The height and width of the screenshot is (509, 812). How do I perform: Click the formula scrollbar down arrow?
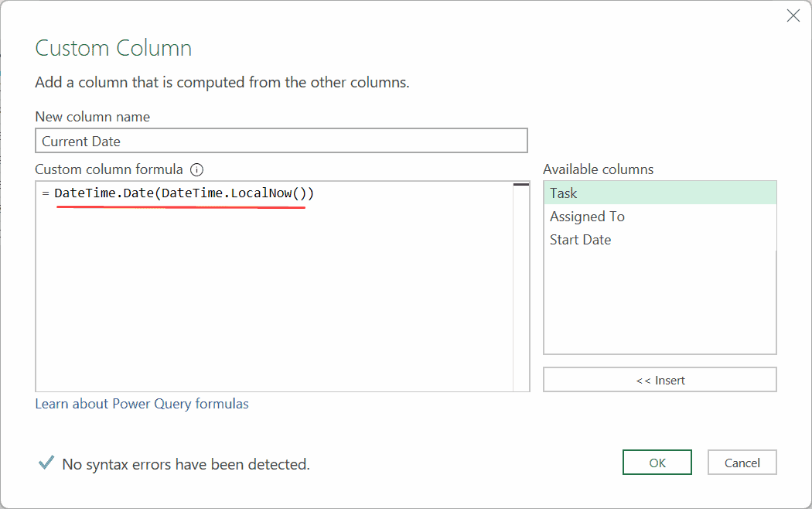pos(520,387)
